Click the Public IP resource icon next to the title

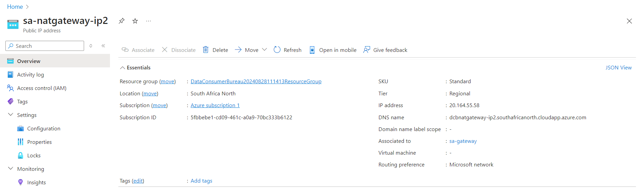tap(13, 24)
